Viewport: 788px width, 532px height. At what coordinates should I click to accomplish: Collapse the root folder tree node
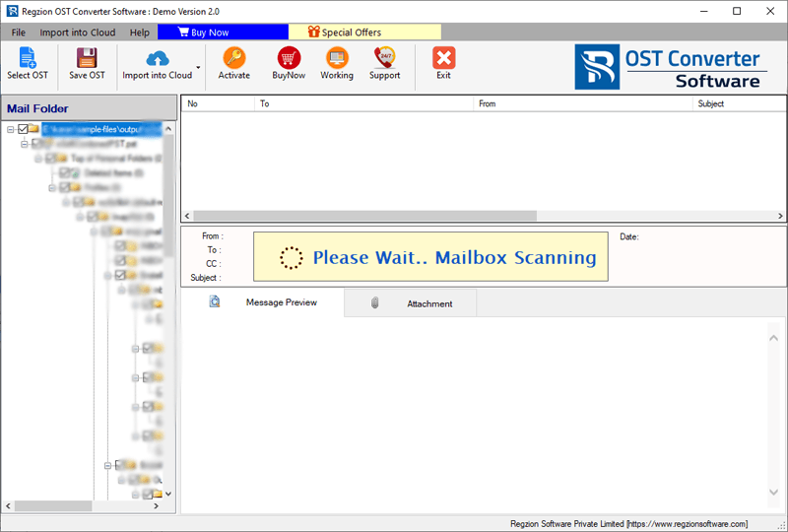(10, 129)
